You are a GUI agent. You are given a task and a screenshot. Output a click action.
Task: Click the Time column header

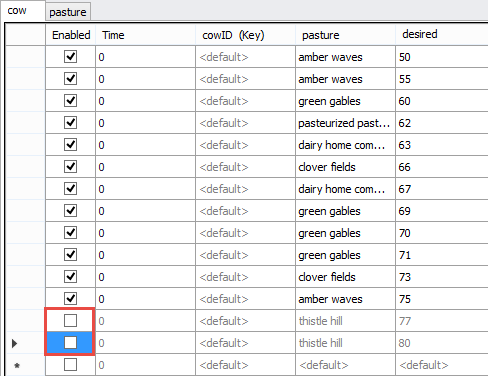pos(145,35)
